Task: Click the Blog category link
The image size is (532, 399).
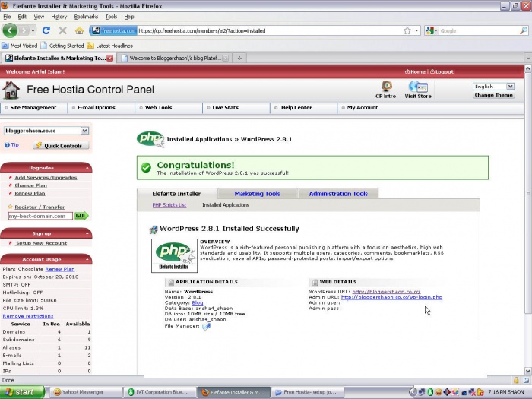Action: click(x=198, y=302)
